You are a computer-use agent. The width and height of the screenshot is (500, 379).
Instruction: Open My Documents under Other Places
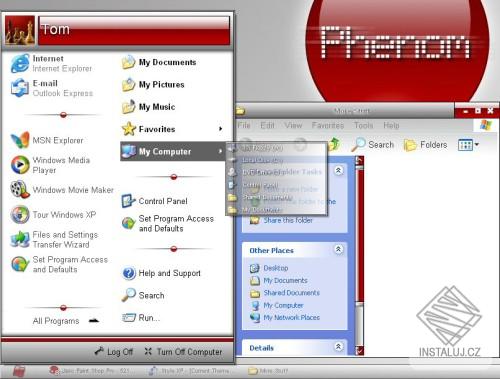point(279,281)
